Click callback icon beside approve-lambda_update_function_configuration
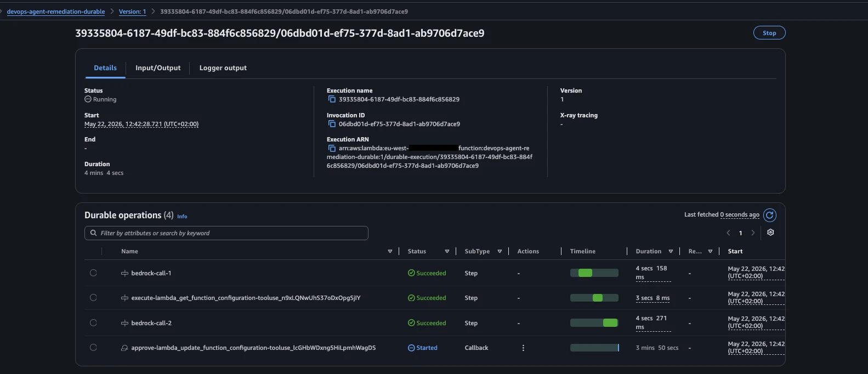868x374 pixels. pyautogui.click(x=124, y=348)
